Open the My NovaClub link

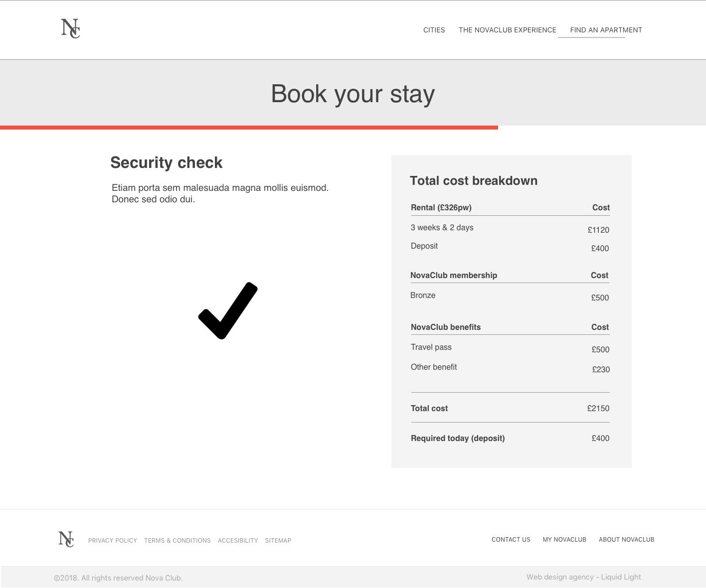click(564, 540)
